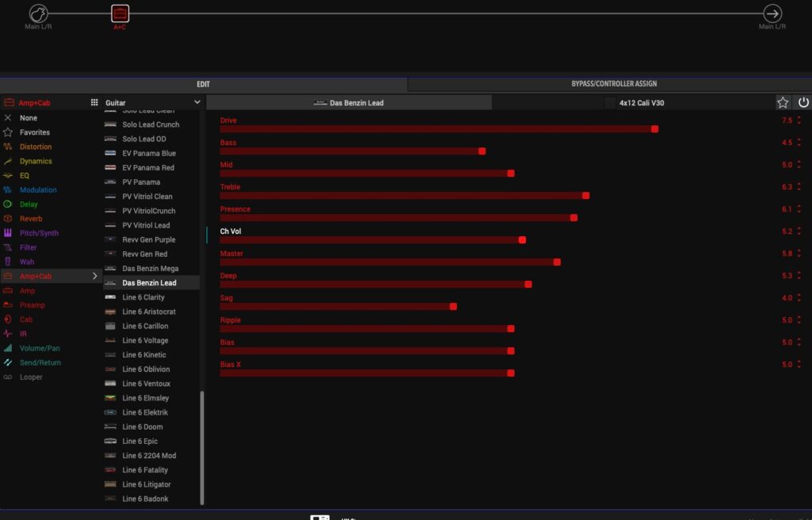
Task: Select None to clear the block
Action: click(x=28, y=118)
